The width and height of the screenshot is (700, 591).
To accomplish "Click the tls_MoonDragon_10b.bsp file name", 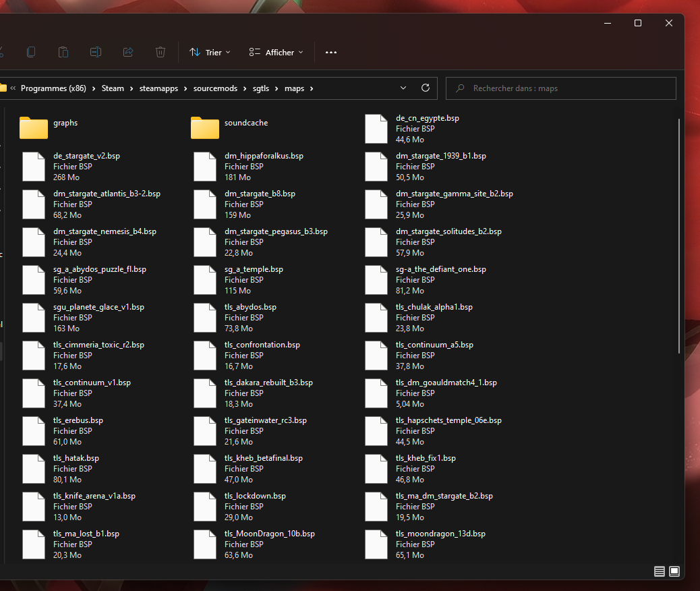I will point(270,534).
